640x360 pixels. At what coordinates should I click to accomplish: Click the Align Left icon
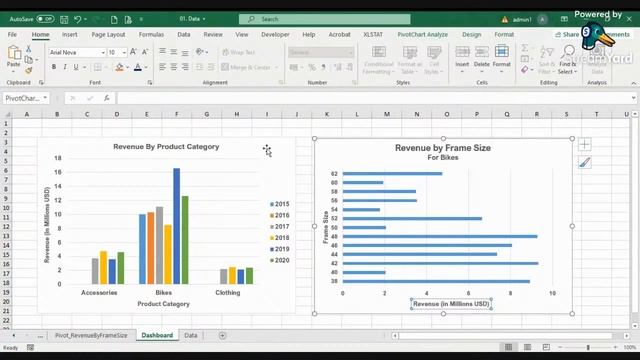point(162,67)
